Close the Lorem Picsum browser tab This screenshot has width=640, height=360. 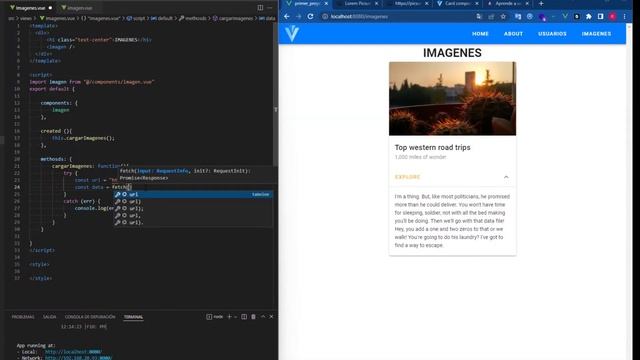[x=376, y=4]
